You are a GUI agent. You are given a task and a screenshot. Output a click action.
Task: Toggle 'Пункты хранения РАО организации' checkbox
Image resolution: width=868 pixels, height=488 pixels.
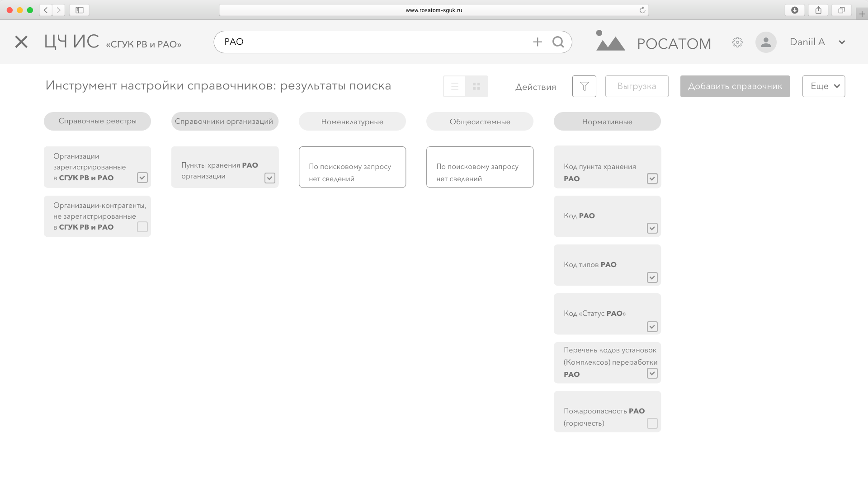coord(270,178)
